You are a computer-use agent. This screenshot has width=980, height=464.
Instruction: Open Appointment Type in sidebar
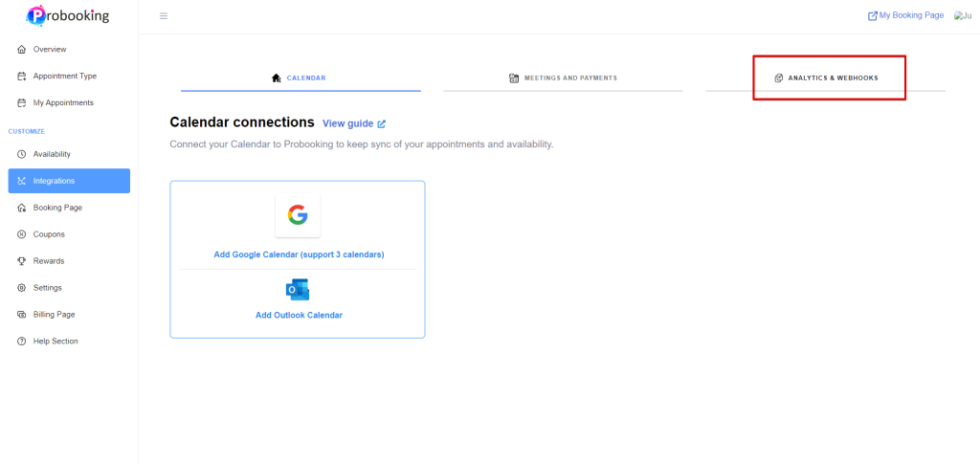[x=64, y=76]
